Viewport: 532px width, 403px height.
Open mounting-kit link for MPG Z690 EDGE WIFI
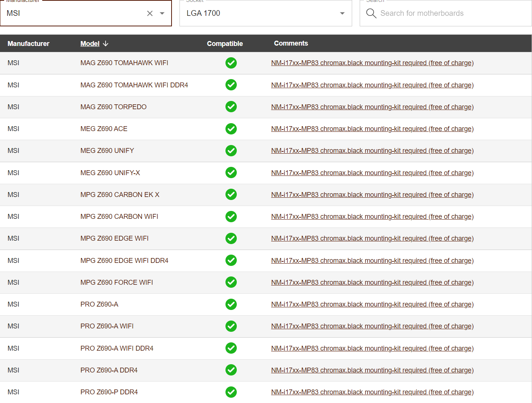click(x=372, y=238)
